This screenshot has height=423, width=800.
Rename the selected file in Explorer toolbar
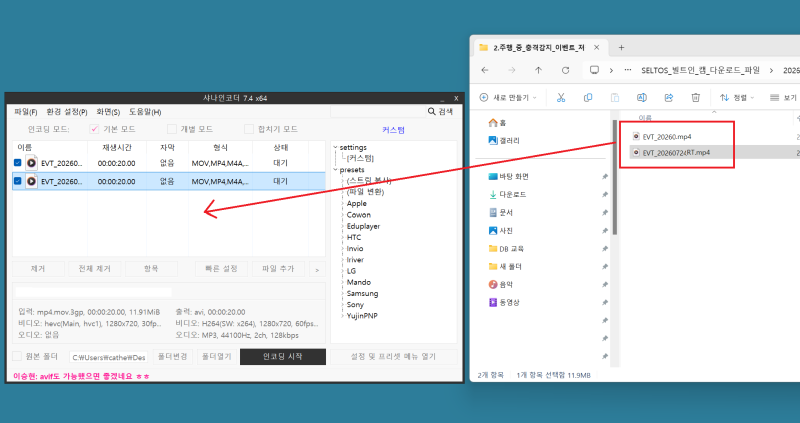coord(642,97)
